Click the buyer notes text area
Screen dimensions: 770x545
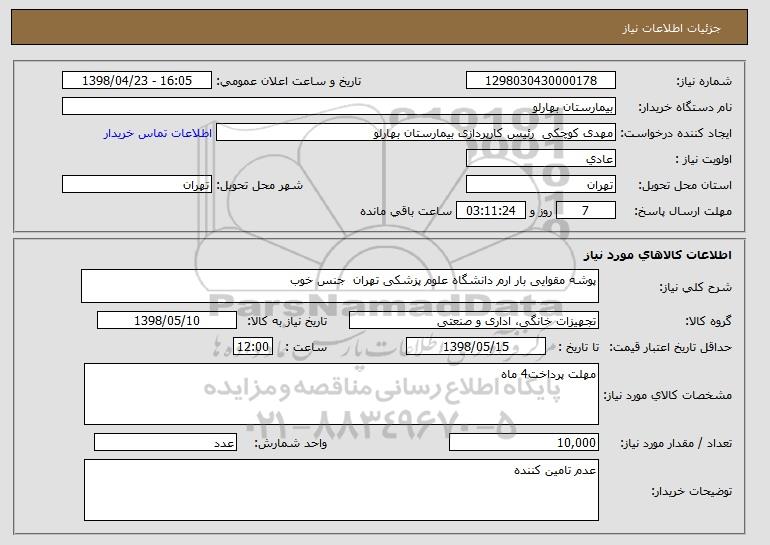341,490
